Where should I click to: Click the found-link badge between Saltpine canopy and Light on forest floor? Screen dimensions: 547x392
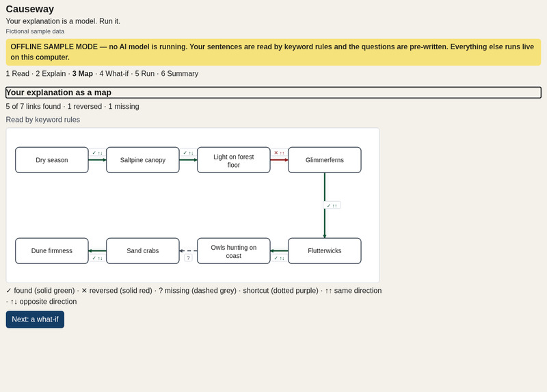pyautogui.click(x=189, y=153)
